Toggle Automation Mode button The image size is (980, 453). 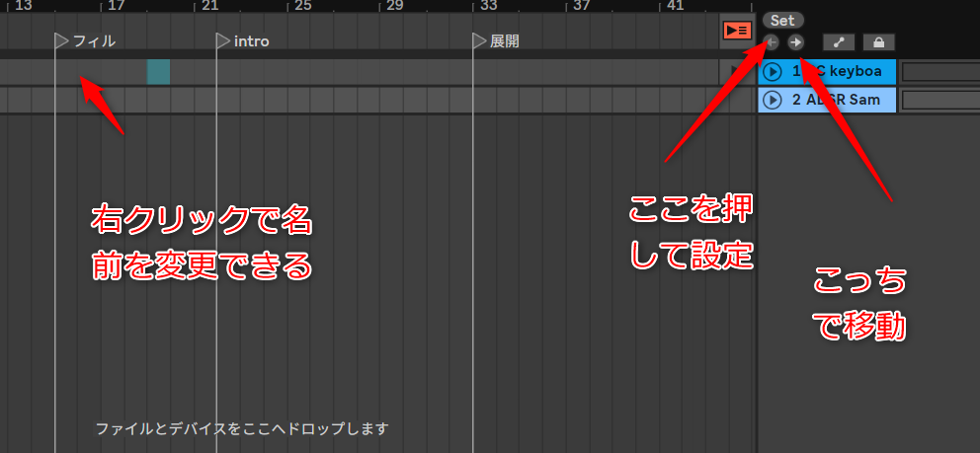click(839, 42)
